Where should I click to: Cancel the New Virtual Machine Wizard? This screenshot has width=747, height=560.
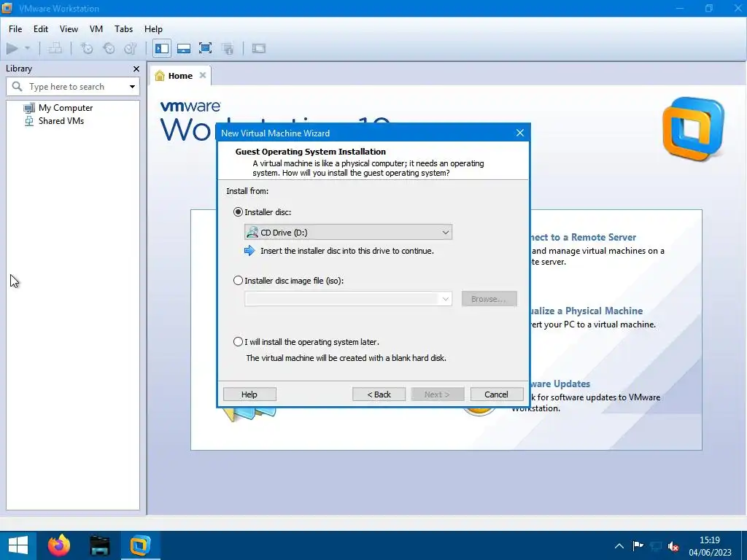(x=496, y=394)
